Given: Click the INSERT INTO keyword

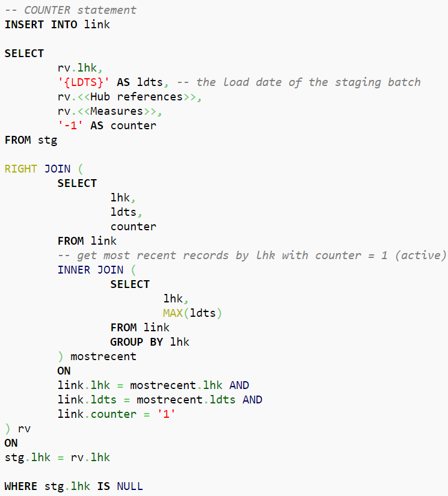Looking at the screenshot, I should pos(41,25).
